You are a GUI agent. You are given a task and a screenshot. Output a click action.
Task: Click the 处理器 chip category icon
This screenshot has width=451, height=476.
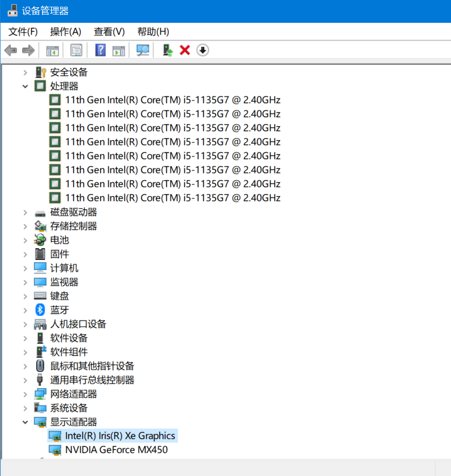[x=40, y=86]
